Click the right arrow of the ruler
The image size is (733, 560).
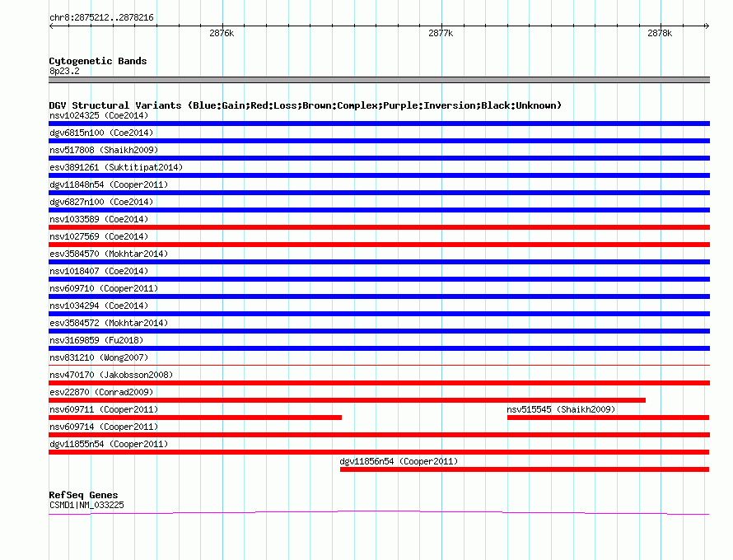707,26
